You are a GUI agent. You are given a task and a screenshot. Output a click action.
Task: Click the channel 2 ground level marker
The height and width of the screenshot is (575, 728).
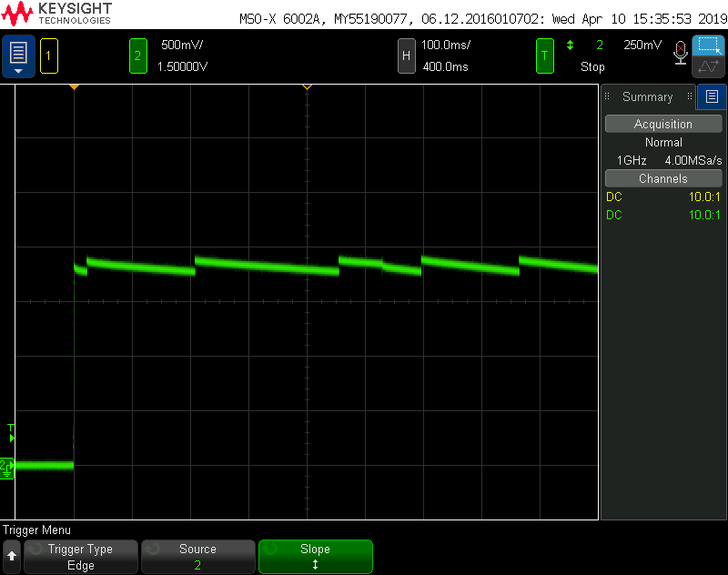pos(7,468)
